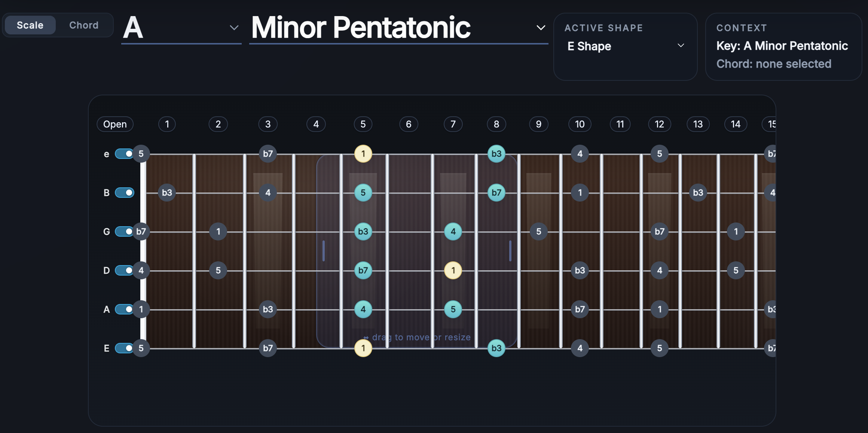Viewport: 868px width, 433px height.
Task: Click fret number 14 label
Action: click(736, 124)
